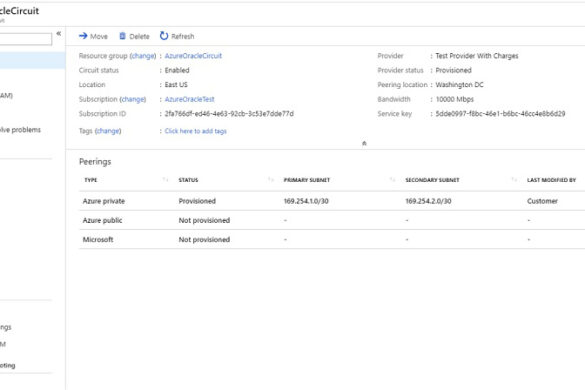
Task: Collapse the essentials section with up chevron
Action: click(364, 143)
